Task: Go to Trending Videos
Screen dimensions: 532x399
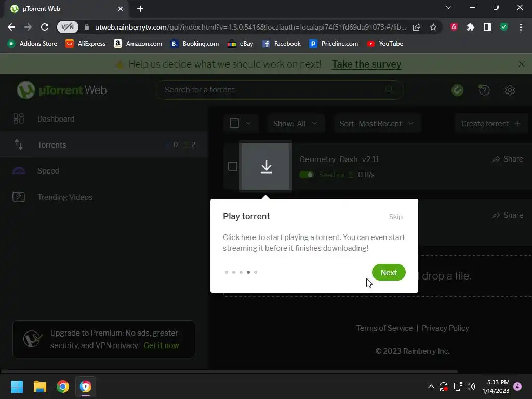Action: click(104, 197)
